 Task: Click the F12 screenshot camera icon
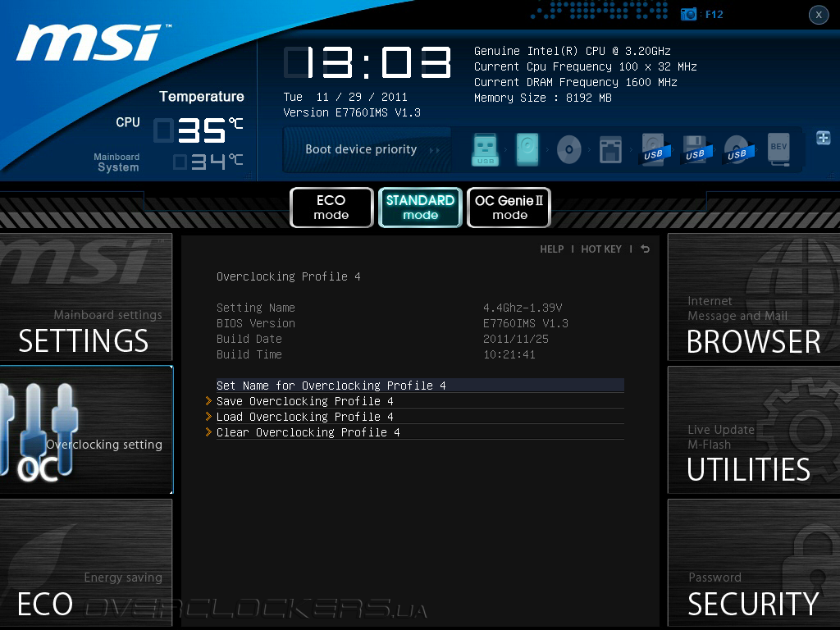click(x=688, y=14)
